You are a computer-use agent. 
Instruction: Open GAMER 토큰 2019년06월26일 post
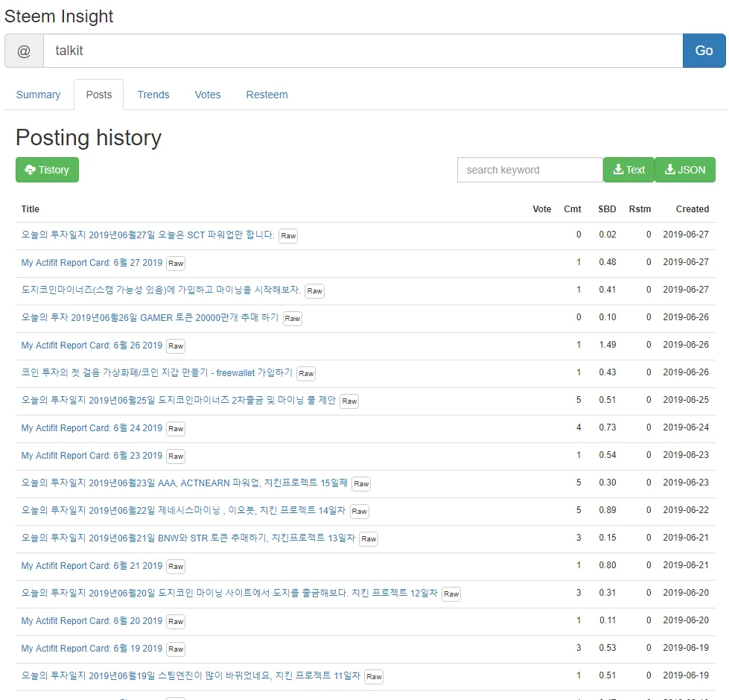150,317
